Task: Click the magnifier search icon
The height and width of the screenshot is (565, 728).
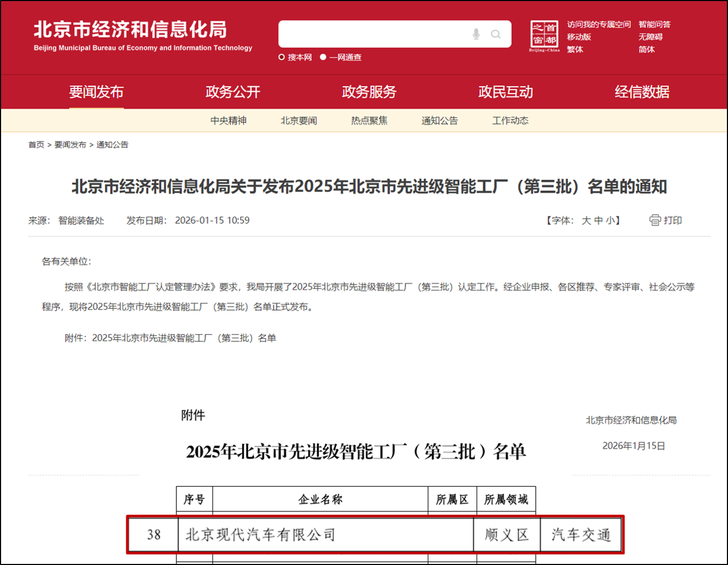Action: 496,35
